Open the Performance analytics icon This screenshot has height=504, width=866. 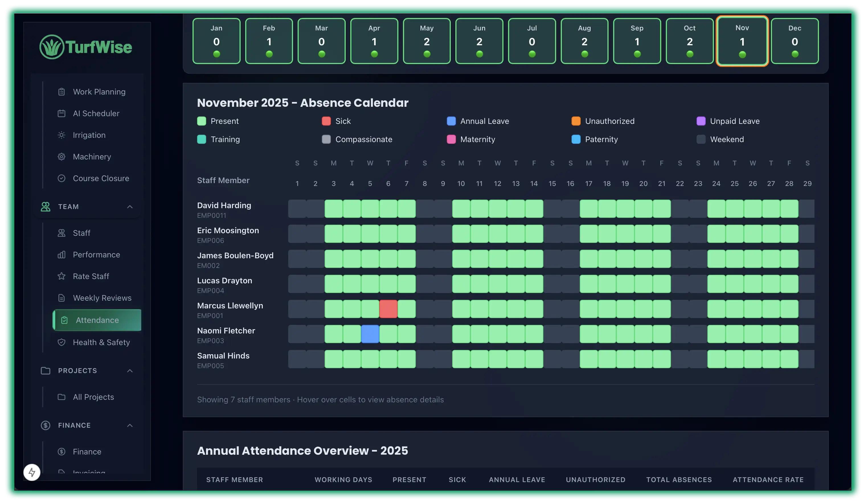coord(62,255)
